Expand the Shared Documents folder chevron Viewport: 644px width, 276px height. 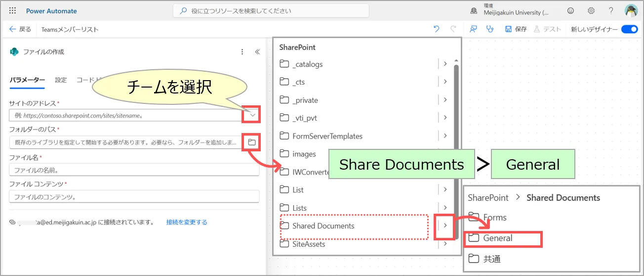445,226
